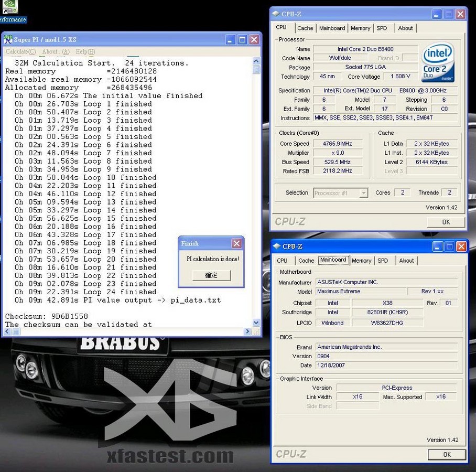Image resolution: width=476 pixels, height=472 pixels.
Task: Switch to Memory tab in bottom CPU-Z
Action: coord(362,261)
